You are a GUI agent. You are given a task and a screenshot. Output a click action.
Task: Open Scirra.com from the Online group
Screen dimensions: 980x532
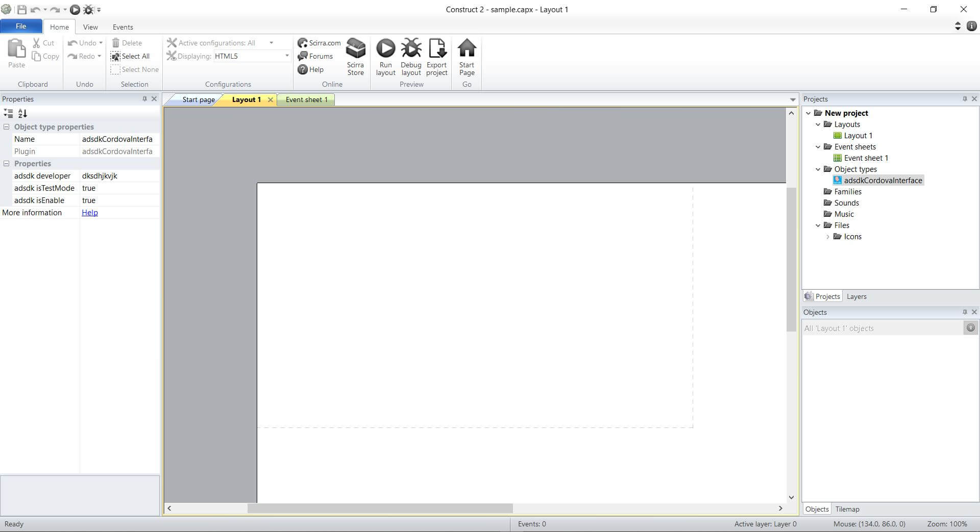tap(319, 43)
